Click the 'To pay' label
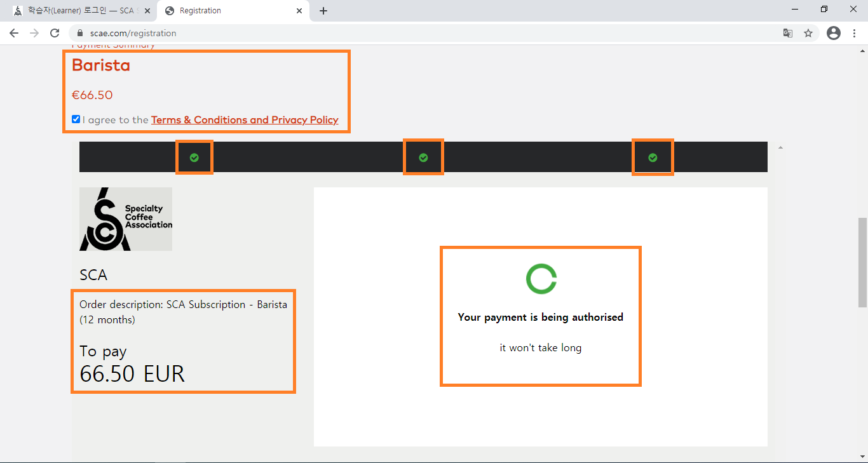 point(103,352)
